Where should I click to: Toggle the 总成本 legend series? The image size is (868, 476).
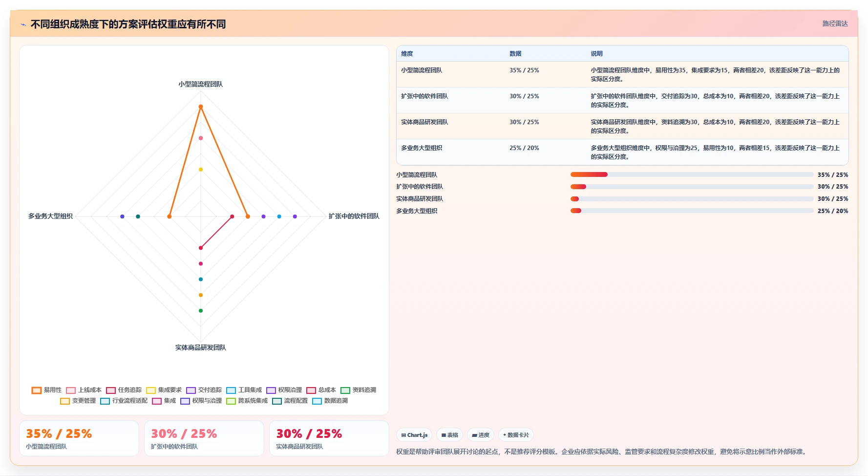321,390
